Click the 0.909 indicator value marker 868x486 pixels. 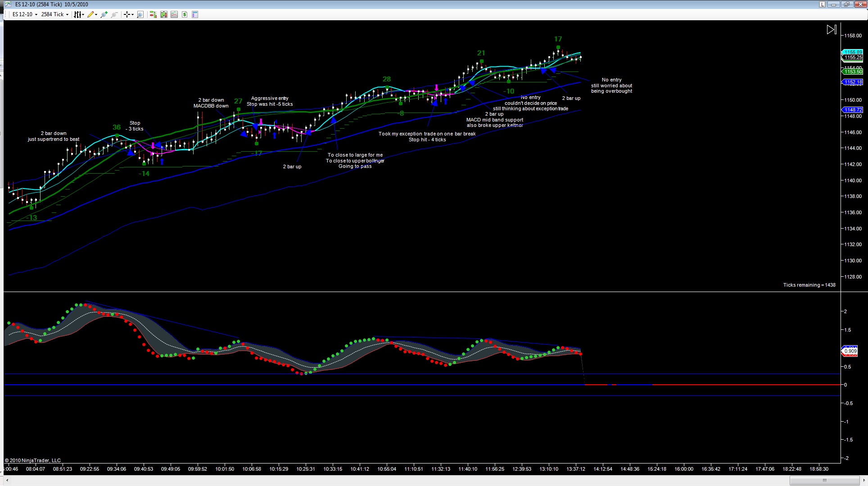(850, 351)
